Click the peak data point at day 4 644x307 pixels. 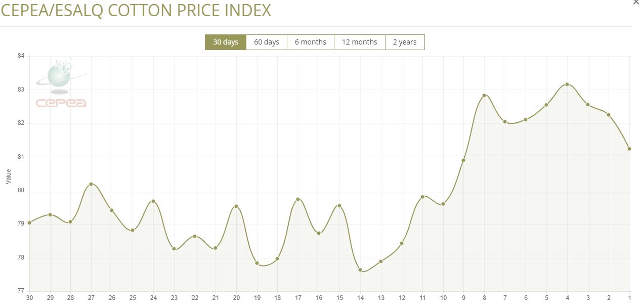coord(567,84)
